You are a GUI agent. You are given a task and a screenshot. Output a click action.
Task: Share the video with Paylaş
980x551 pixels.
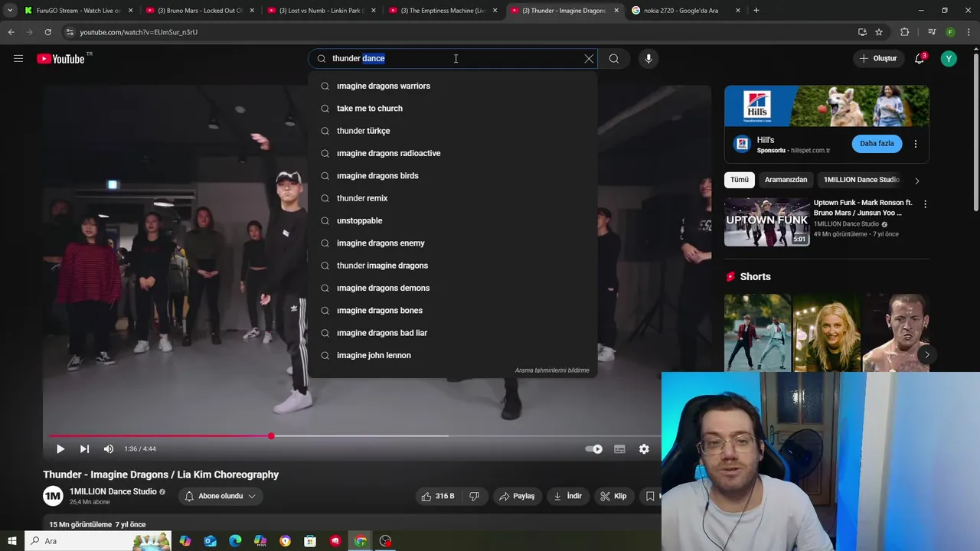[x=517, y=497]
